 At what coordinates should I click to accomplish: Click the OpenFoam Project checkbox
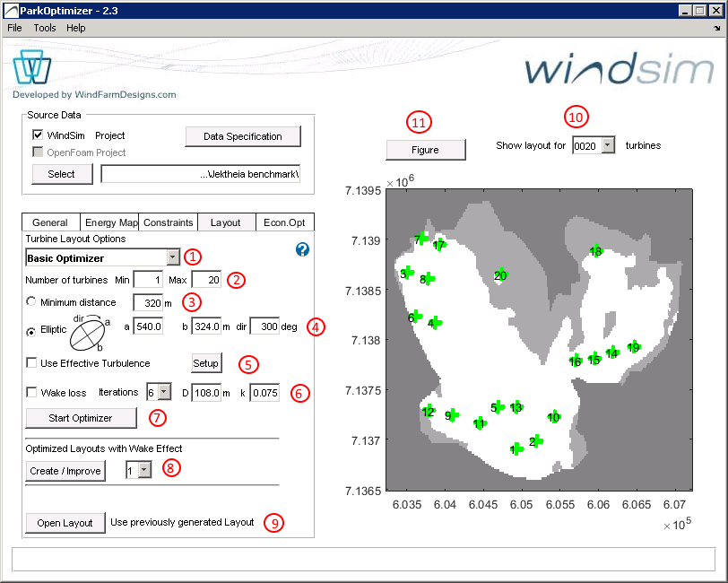(x=38, y=152)
